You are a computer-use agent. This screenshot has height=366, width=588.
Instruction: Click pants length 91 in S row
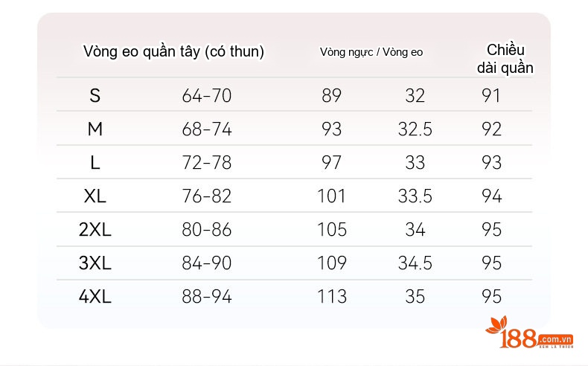click(x=491, y=95)
